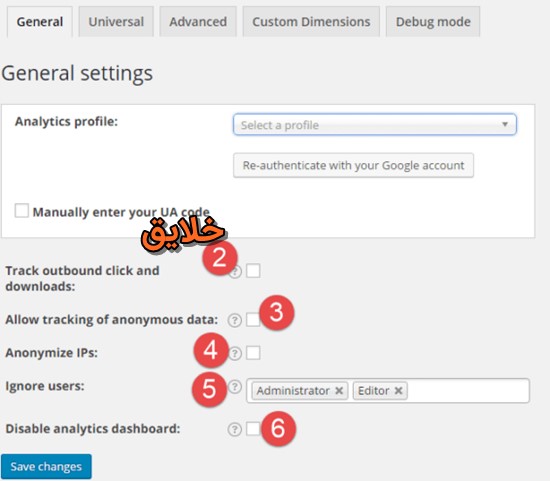Enable Manually enter your UA code
This screenshot has width=550, height=481.
pos(22,211)
